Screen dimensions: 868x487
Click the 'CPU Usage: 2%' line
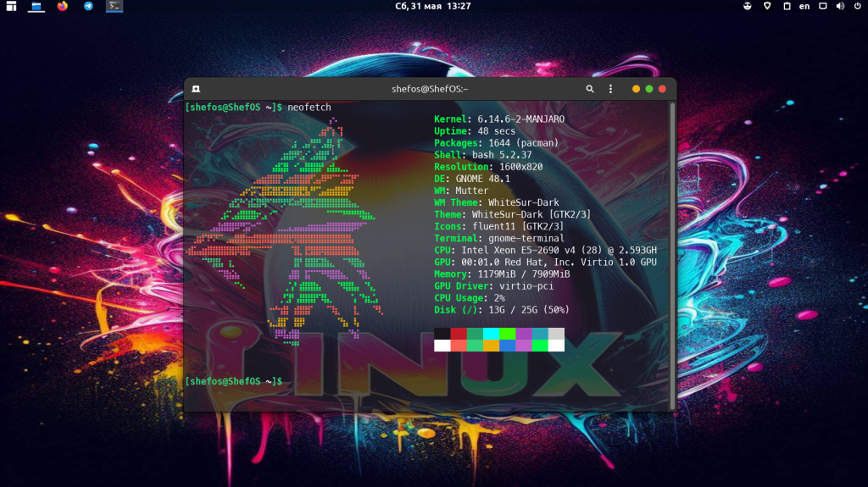point(470,298)
